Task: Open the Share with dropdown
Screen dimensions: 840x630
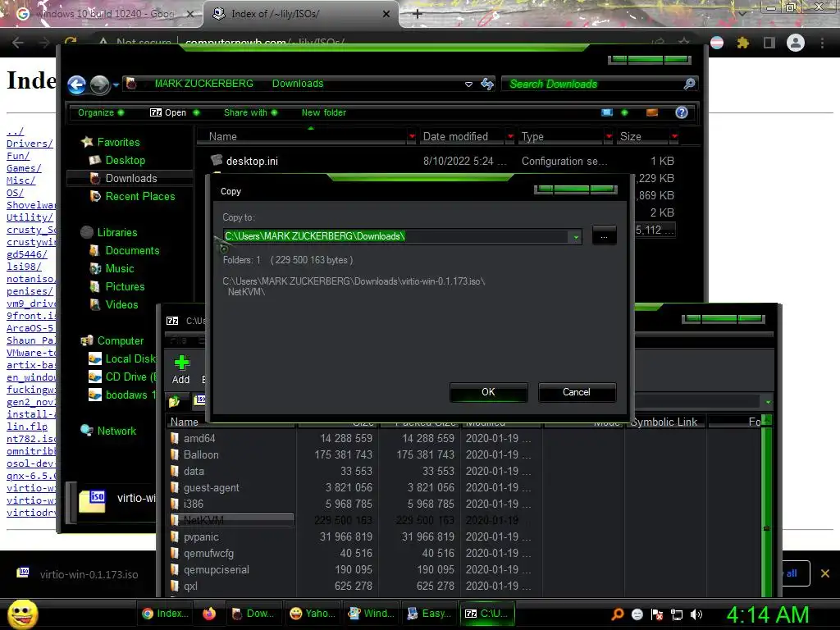Action: 251,112
